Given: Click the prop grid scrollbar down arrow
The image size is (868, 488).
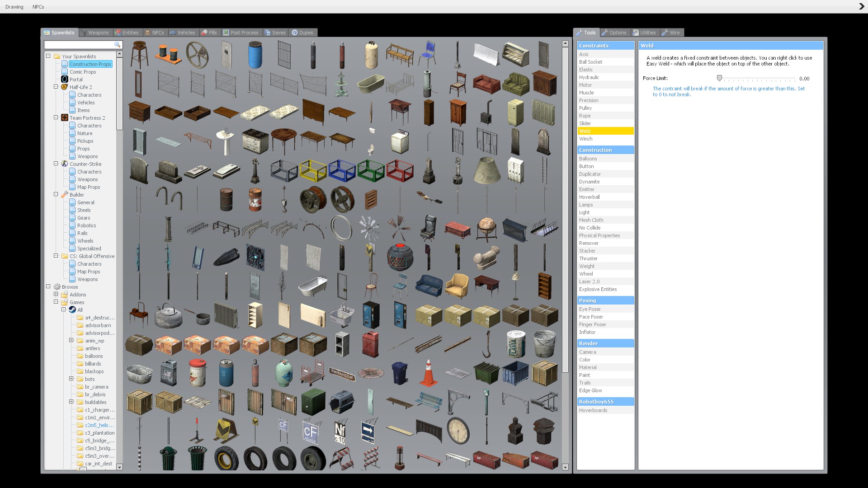Looking at the screenshot, I should click(x=565, y=467).
